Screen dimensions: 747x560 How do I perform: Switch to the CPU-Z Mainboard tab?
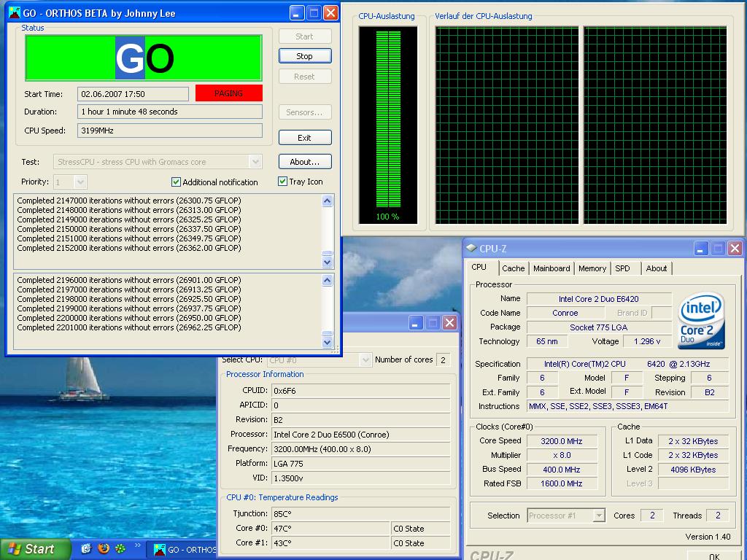[x=551, y=268]
